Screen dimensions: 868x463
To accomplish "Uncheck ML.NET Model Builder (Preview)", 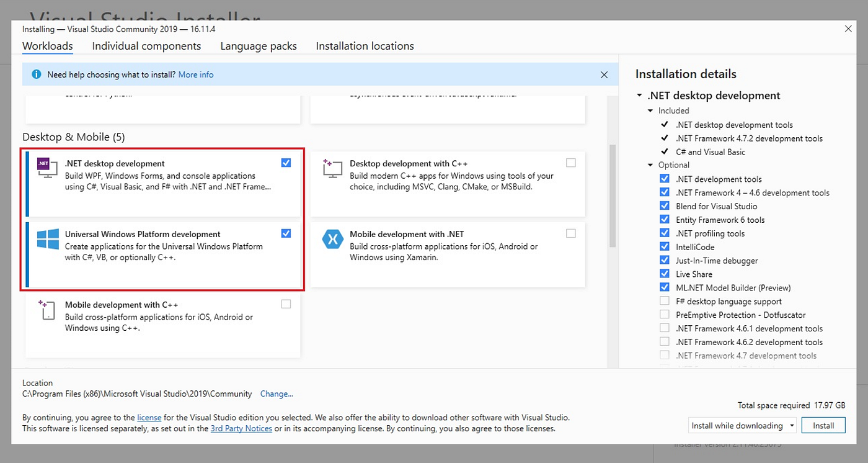I will click(665, 287).
